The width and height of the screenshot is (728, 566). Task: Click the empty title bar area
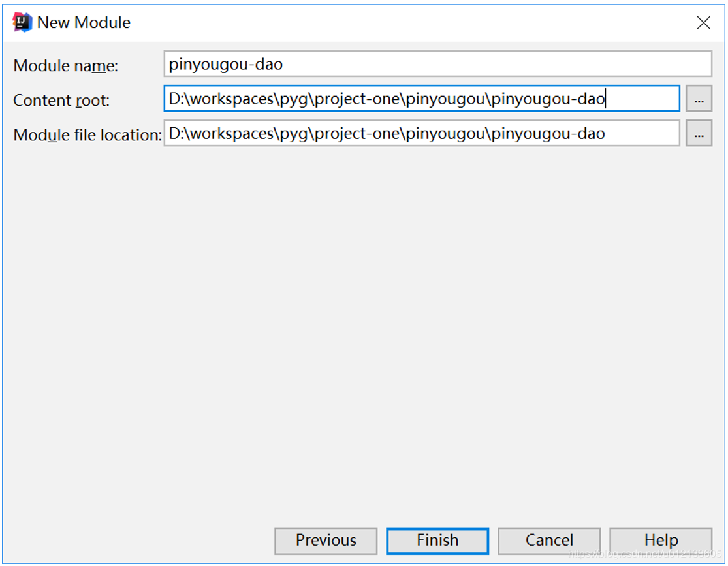392,23
